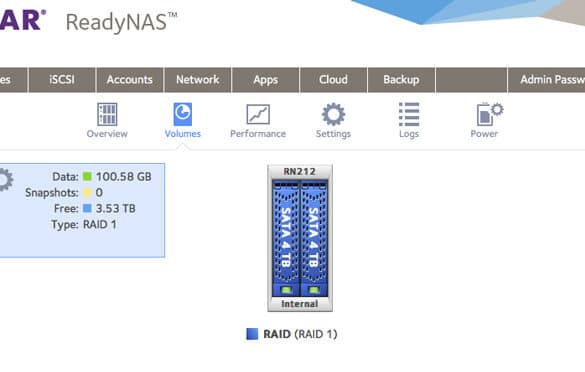The image size is (585, 372).
Task: Switch to the Accounts tab
Action: coord(129,79)
